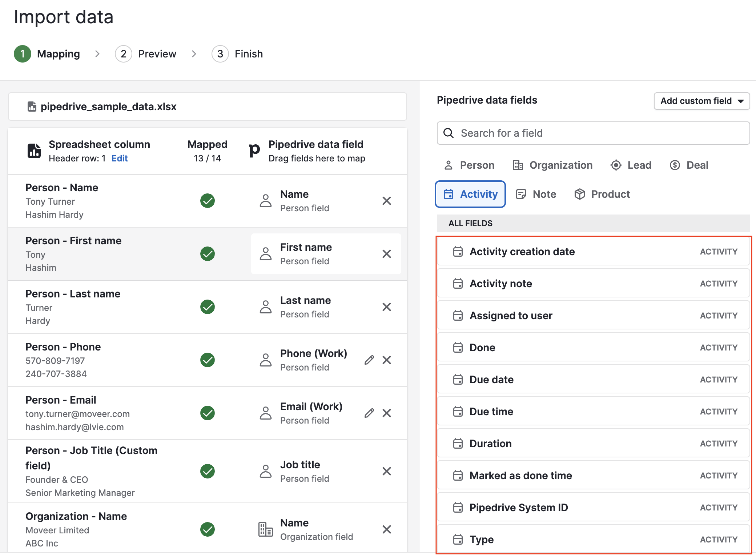Select the Organization fields category icon
The width and height of the screenshot is (756, 557).
[x=518, y=165]
